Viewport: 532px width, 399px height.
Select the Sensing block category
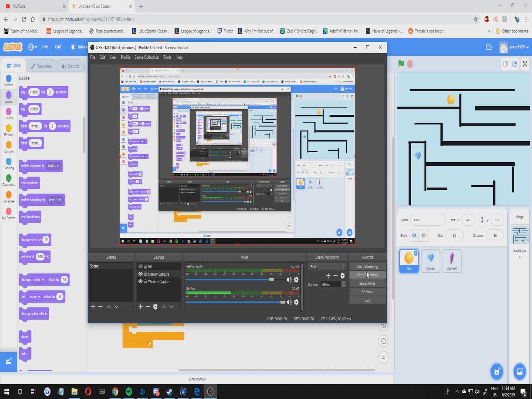tap(8, 163)
